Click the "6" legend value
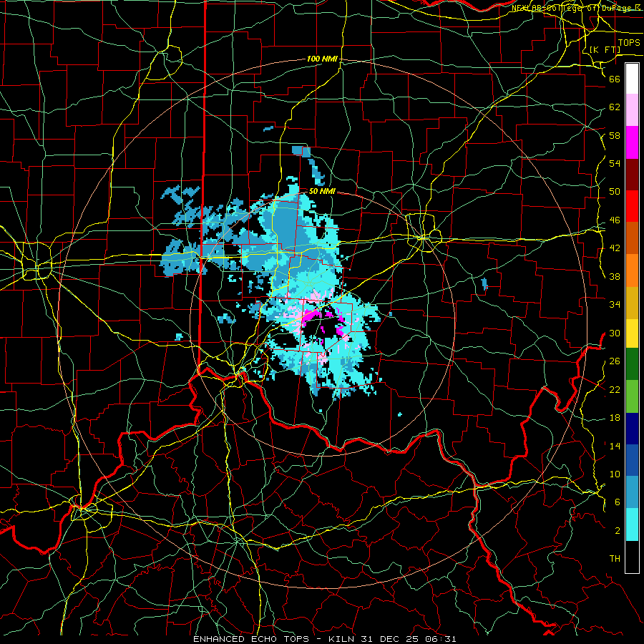This screenshot has height=644, width=644. coord(617,502)
